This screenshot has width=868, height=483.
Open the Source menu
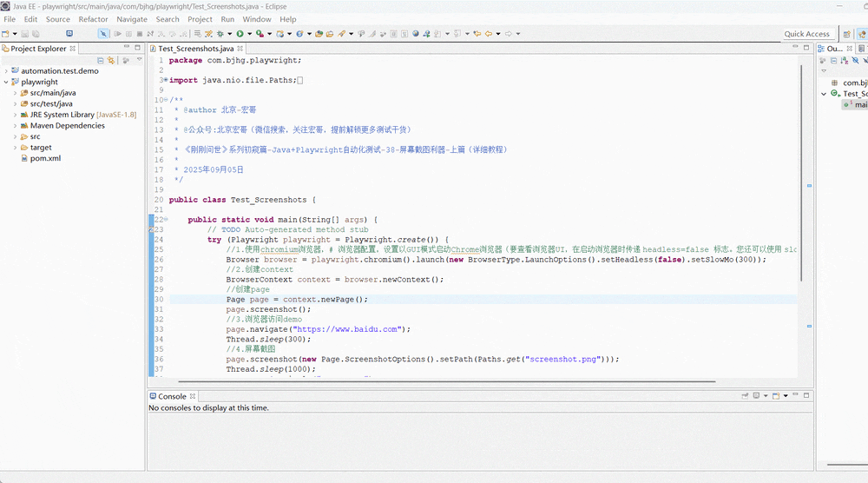click(x=57, y=19)
